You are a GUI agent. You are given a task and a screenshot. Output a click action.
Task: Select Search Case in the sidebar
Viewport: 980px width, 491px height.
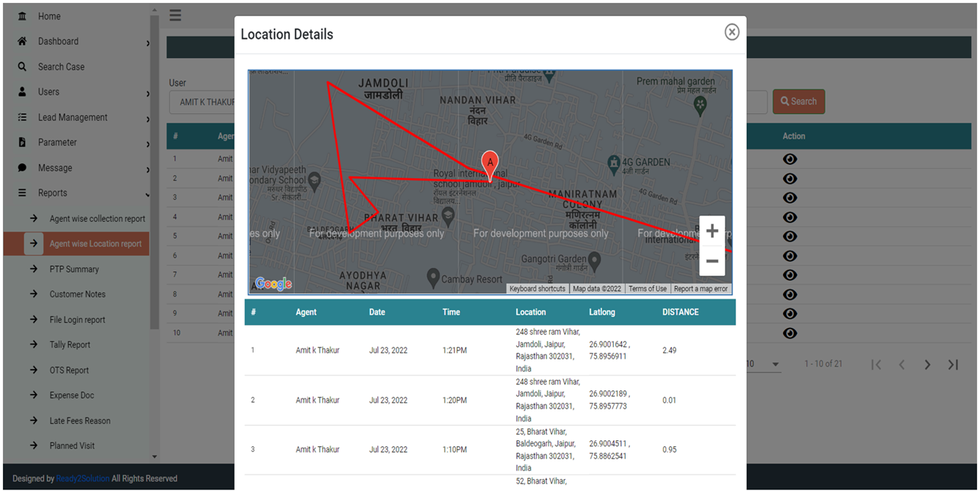click(x=20, y=66)
